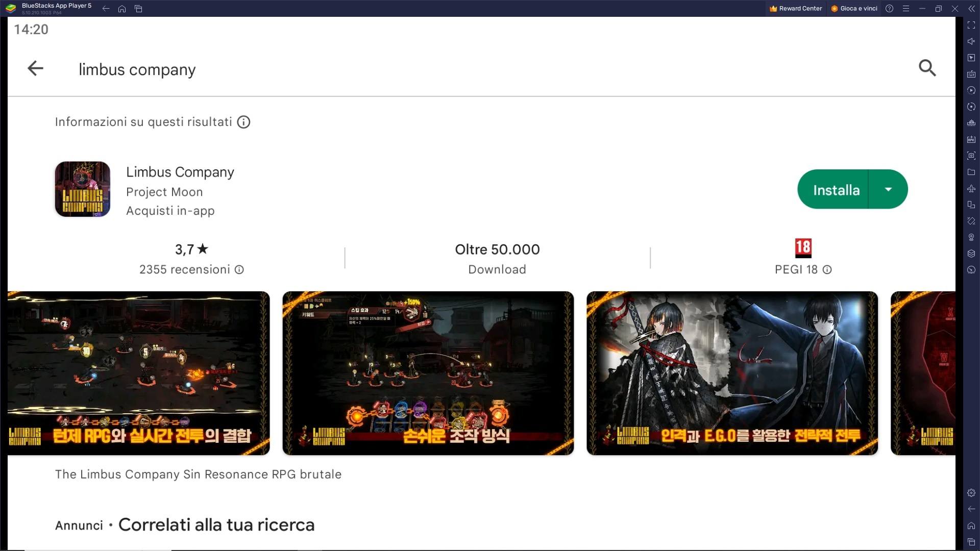The image size is (980, 551).
Task: Click Android home icon at bottom of side toolbar
Action: coord(971,525)
